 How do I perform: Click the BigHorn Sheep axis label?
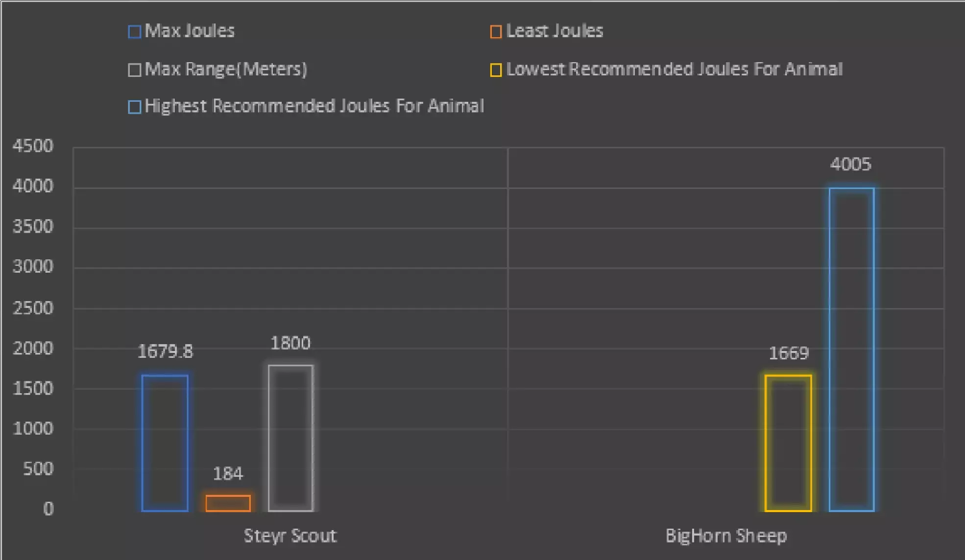(x=726, y=536)
